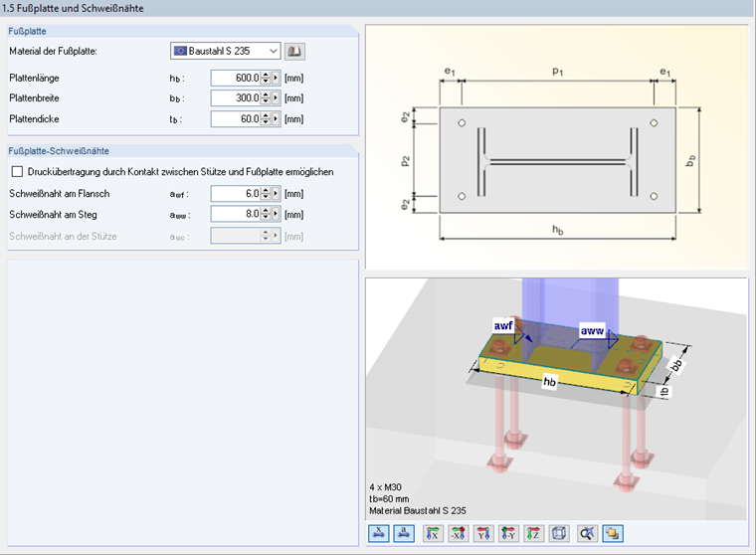Click the Schweißnaht am Steg field
The image size is (756, 555).
point(236,214)
